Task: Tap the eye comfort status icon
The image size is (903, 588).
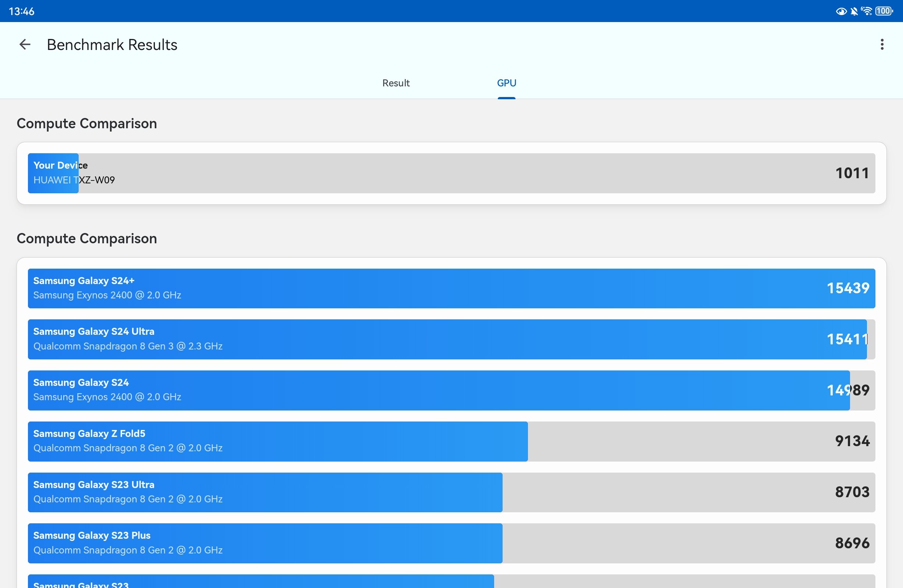Action: [841, 11]
